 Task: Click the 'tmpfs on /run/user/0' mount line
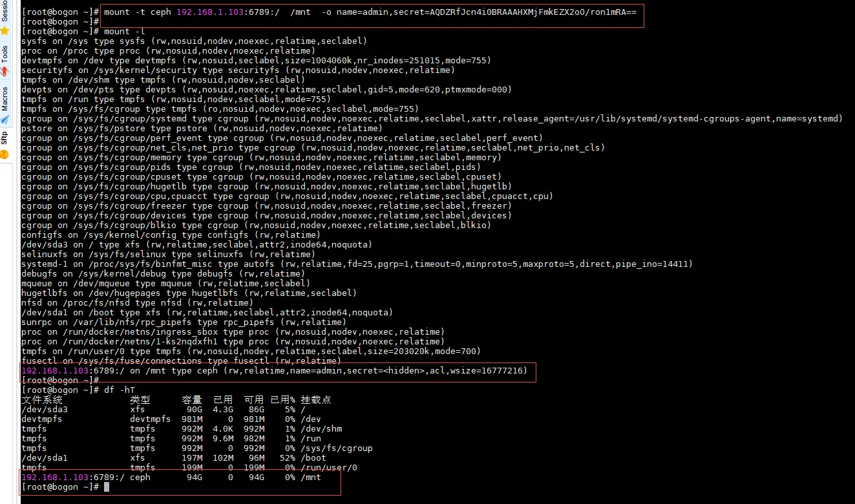[x=251, y=352]
